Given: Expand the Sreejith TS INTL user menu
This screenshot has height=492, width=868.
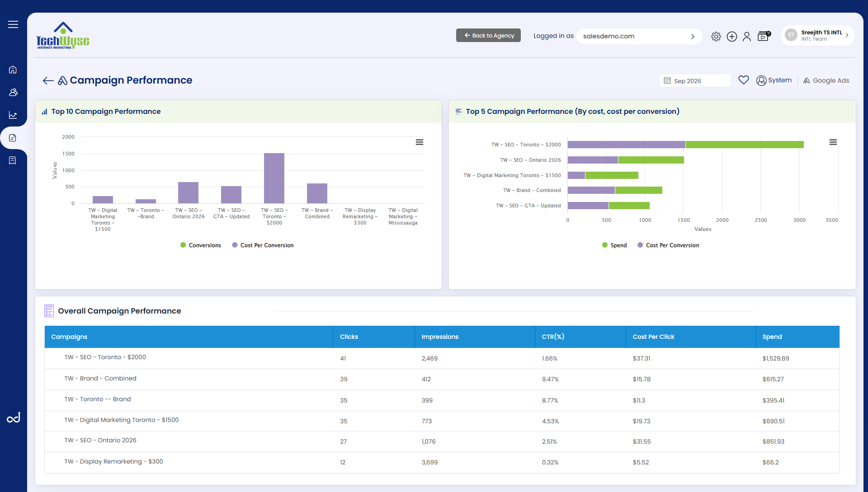Looking at the screenshot, I should click(817, 35).
